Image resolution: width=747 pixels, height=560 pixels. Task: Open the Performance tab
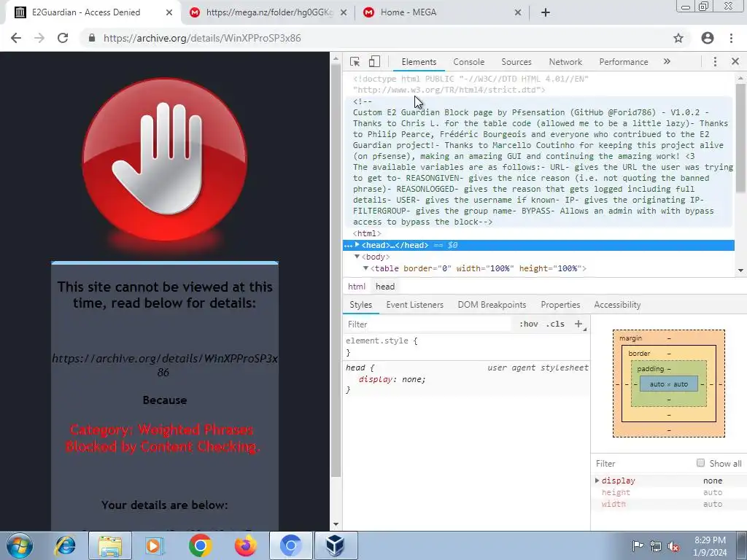coord(624,62)
